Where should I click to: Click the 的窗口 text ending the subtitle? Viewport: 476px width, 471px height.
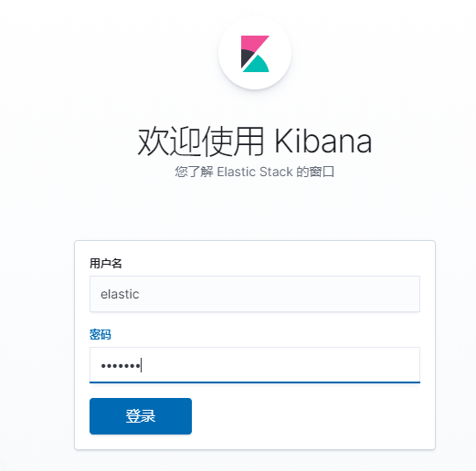[315, 172]
